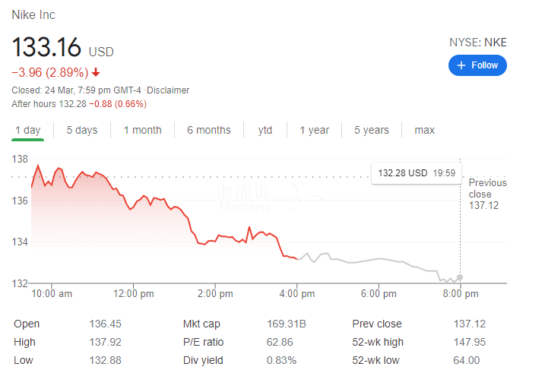Select the ytd chart range
Image resolution: width=545 pixels, height=392 pixels.
265,130
